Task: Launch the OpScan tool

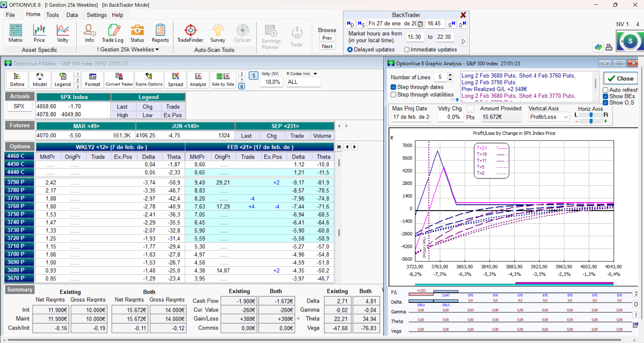Action: click(x=242, y=33)
